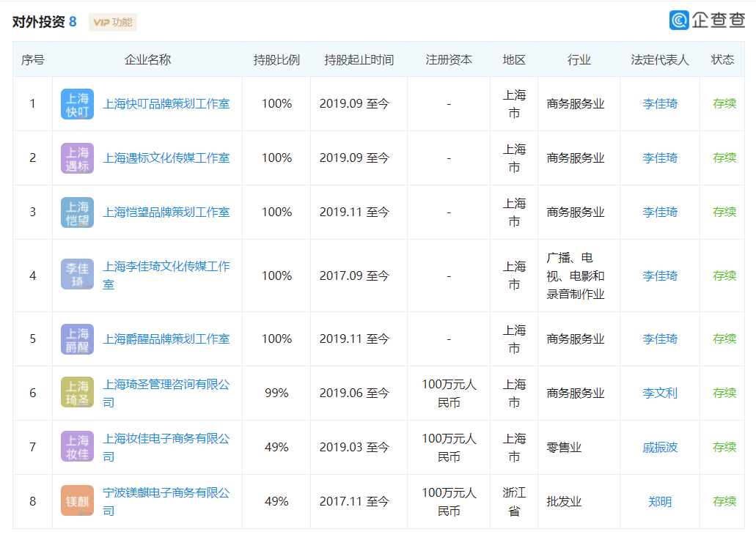756x540 pixels.
Task: Click the 镁麒 company logo icon
Action: click(77, 500)
